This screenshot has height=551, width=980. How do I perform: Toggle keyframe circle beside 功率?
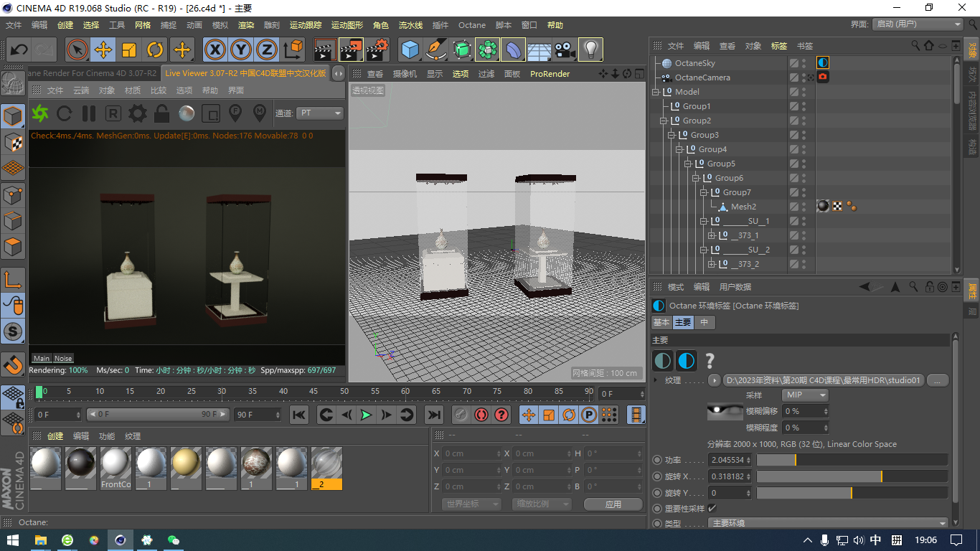pos(657,460)
